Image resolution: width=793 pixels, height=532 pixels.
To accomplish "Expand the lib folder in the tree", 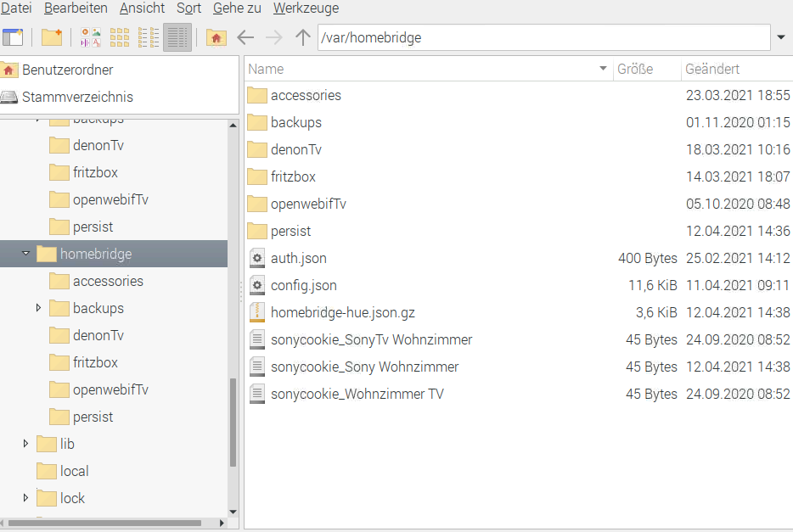I will [x=26, y=444].
